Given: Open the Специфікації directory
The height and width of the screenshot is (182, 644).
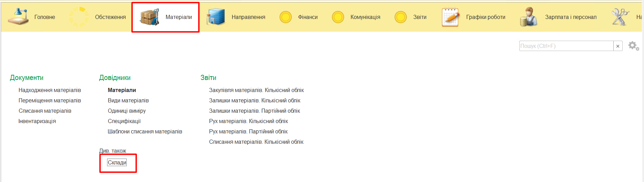Looking at the screenshot, I should click(124, 121).
